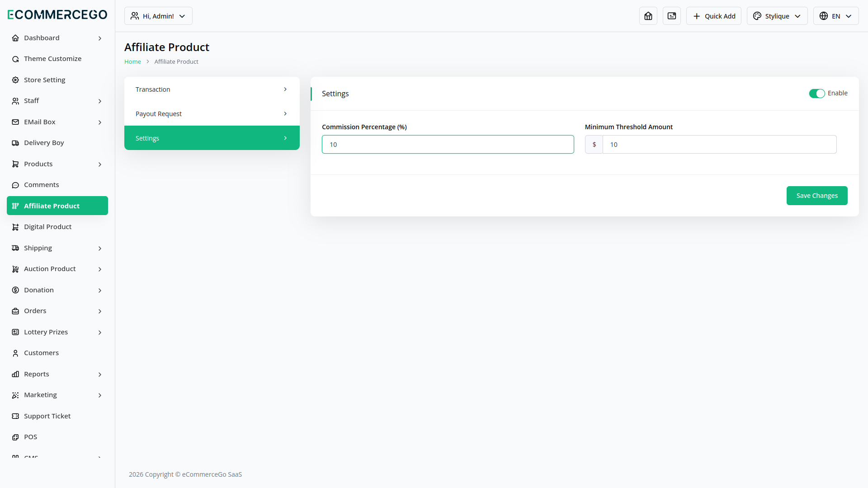Click the Support Ticket icon

15,416
